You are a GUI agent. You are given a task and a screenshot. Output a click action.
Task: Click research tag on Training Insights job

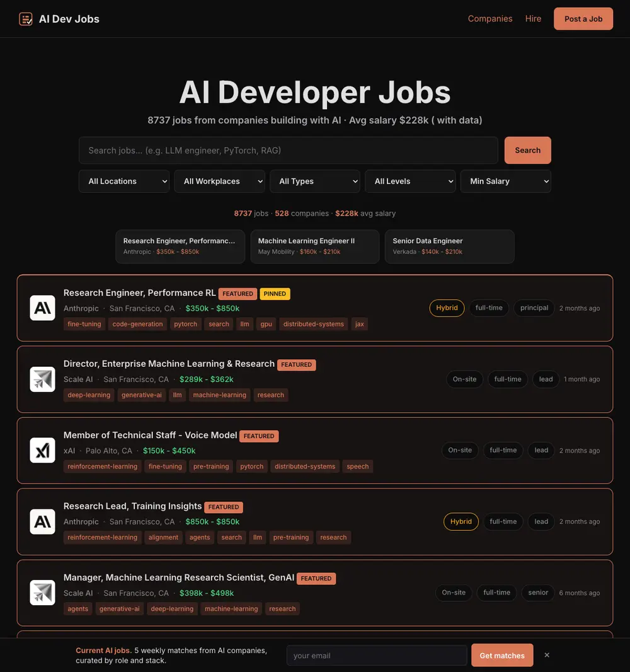(333, 538)
